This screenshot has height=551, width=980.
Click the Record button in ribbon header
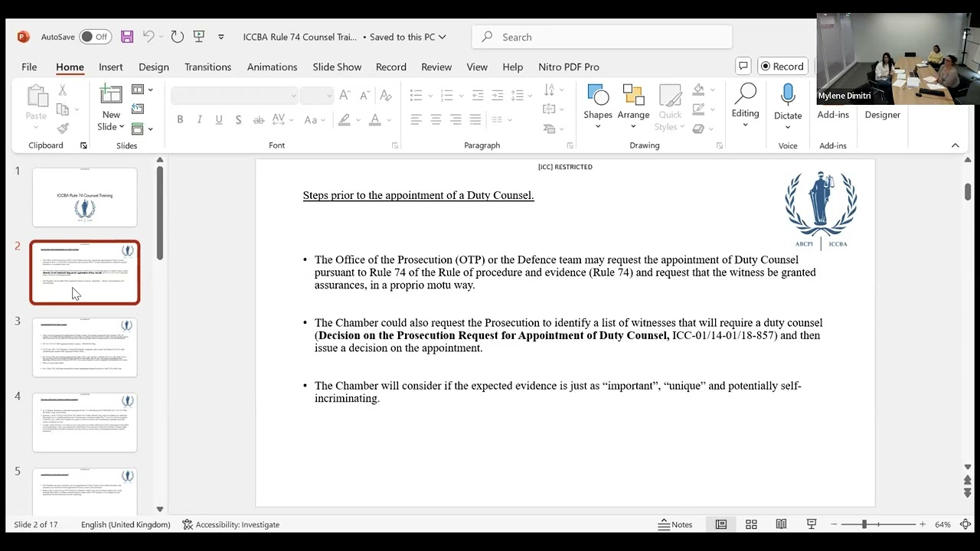tap(782, 67)
